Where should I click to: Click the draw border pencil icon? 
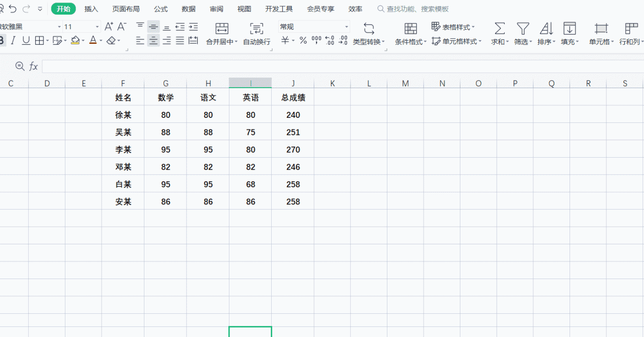[57, 41]
